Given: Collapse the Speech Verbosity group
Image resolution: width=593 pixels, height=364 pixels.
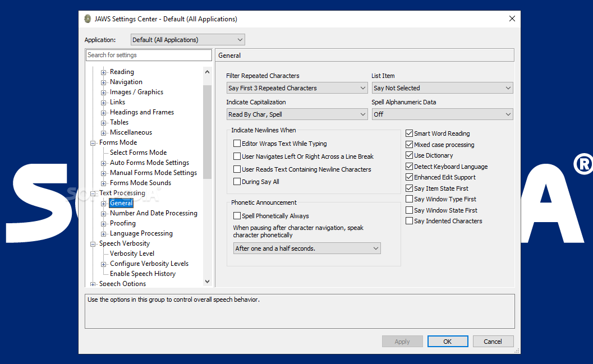Looking at the screenshot, I should click(x=93, y=244).
